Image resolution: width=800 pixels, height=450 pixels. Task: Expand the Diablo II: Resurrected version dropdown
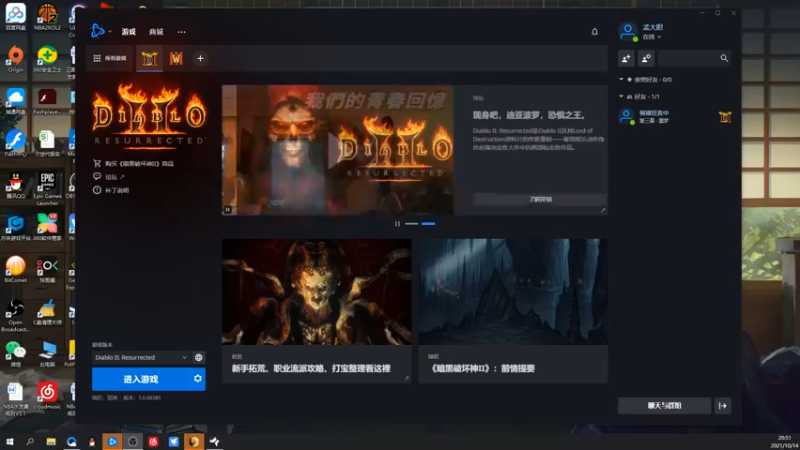point(141,357)
